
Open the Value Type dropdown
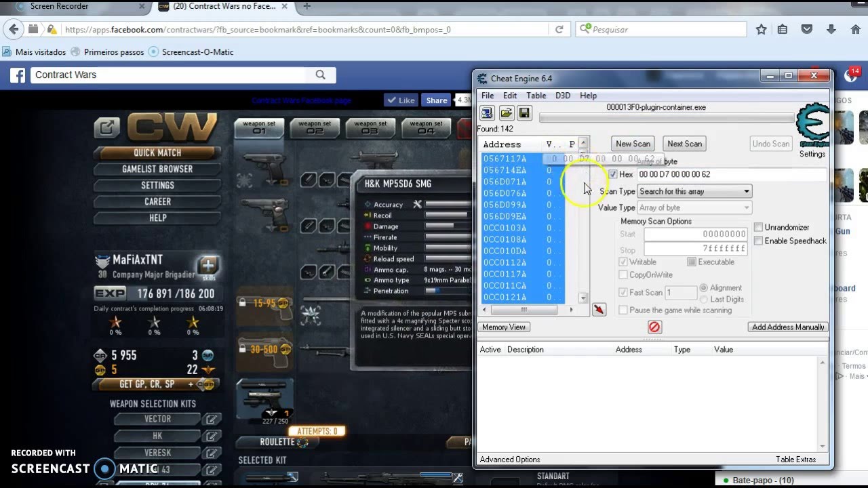694,207
